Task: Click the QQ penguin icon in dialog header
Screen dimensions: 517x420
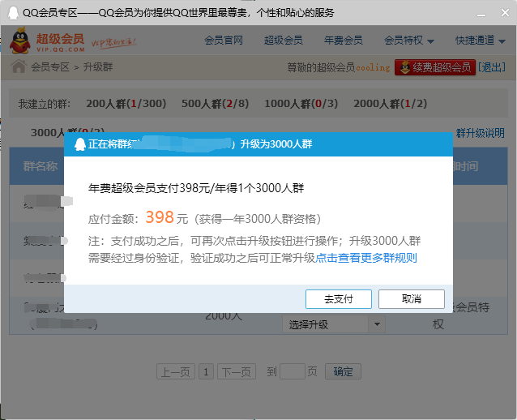Action: point(79,144)
